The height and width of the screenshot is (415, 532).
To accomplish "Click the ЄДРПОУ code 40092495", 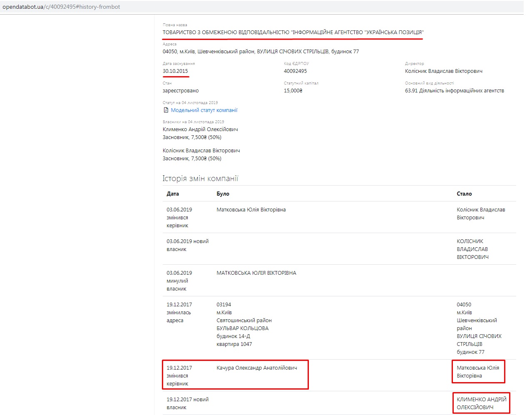I will pos(295,71).
